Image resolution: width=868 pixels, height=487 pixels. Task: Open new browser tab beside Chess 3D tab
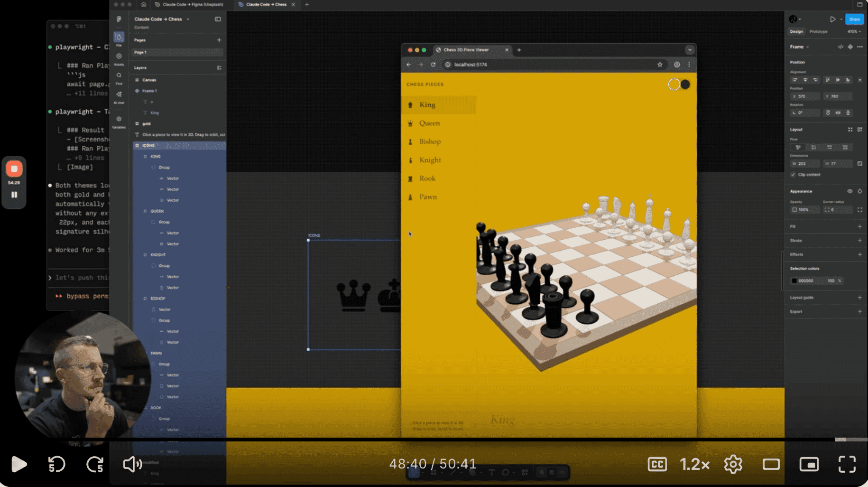[519, 50]
